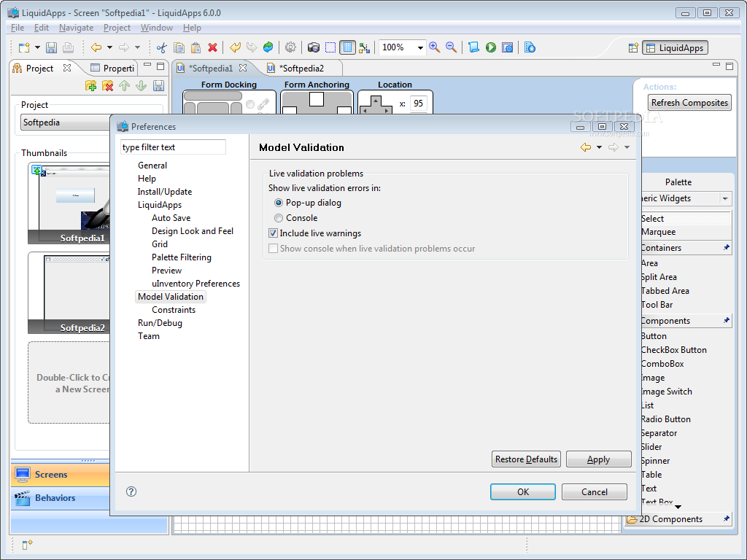The width and height of the screenshot is (747, 560).
Task: Select Palette Filtering preference page
Action: [x=182, y=257]
